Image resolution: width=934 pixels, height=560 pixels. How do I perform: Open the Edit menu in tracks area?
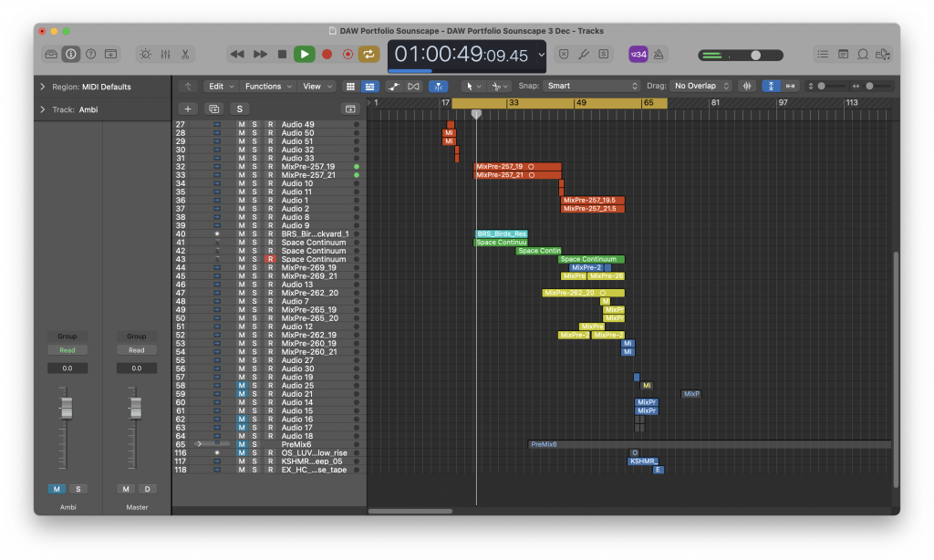click(221, 87)
